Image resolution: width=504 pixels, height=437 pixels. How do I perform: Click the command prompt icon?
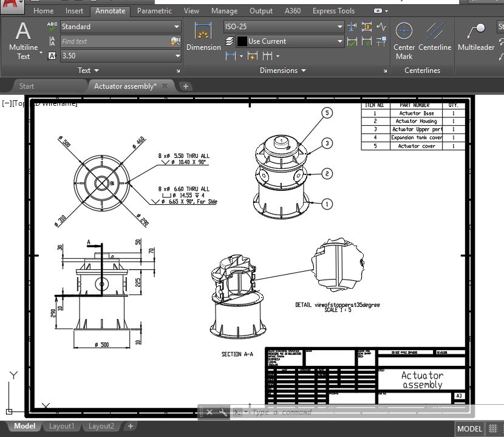pos(237,412)
